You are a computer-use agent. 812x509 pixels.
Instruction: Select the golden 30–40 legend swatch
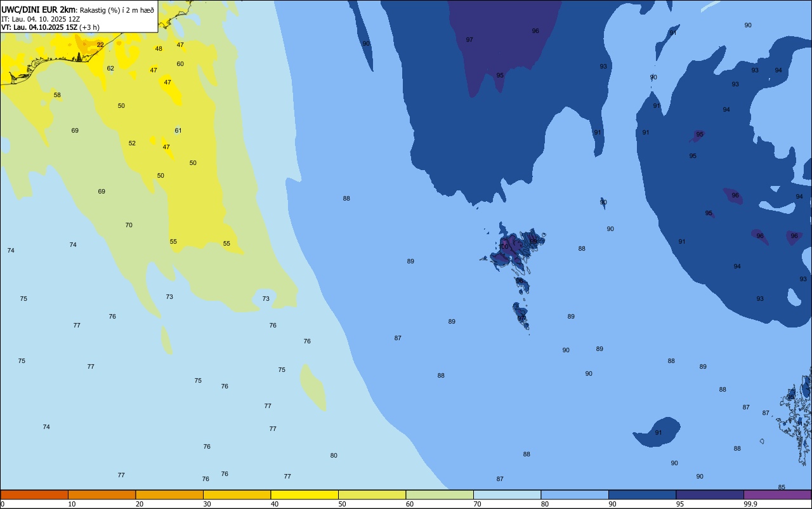tap(237, 494)
